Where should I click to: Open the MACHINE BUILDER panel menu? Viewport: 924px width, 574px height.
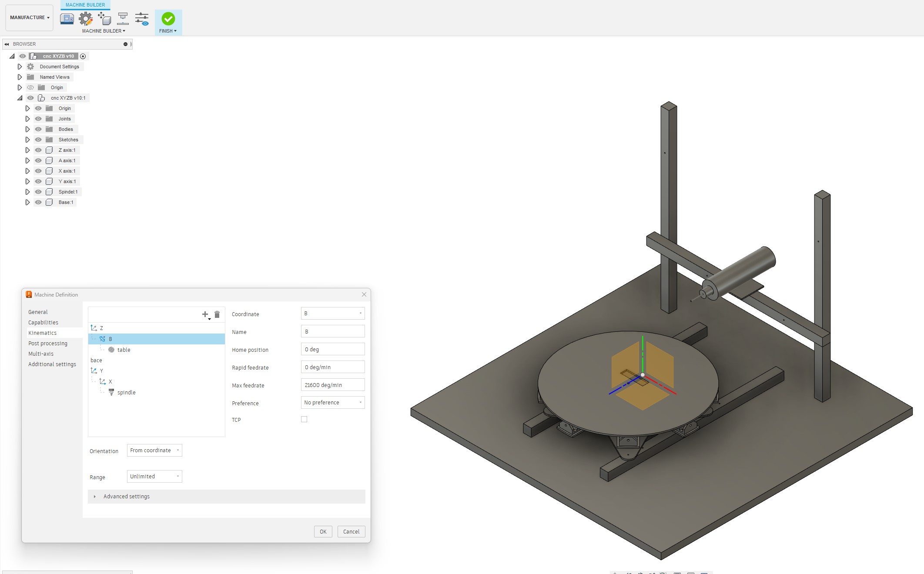point(104,31)
